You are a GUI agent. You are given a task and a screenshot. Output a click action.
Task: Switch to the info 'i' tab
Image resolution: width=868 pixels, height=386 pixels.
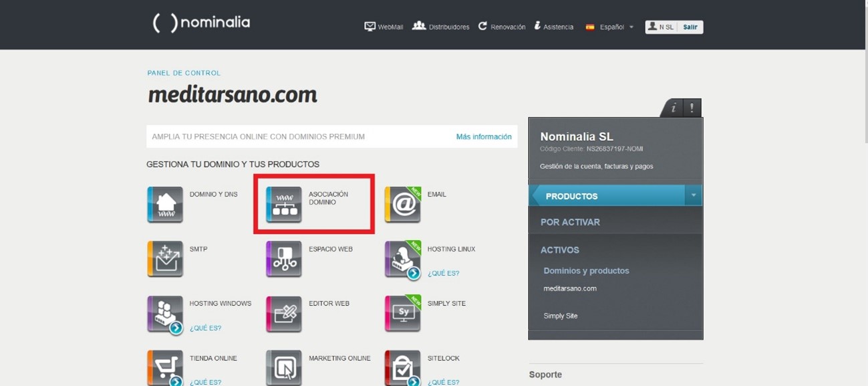[674, 108]
